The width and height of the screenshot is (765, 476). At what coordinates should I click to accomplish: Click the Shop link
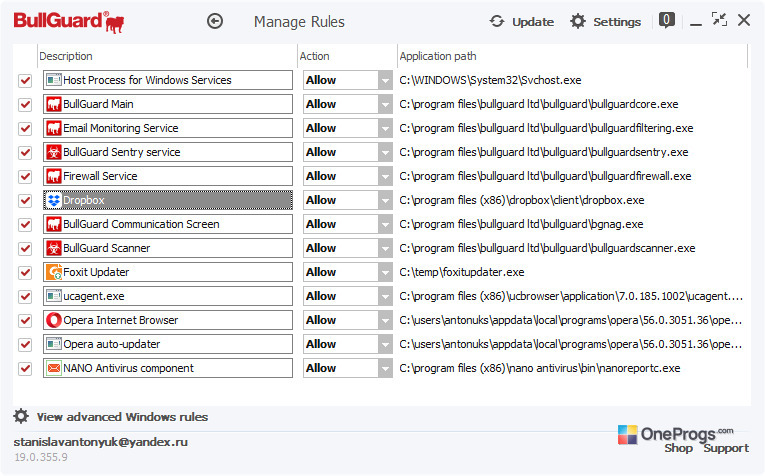(678, 448)
